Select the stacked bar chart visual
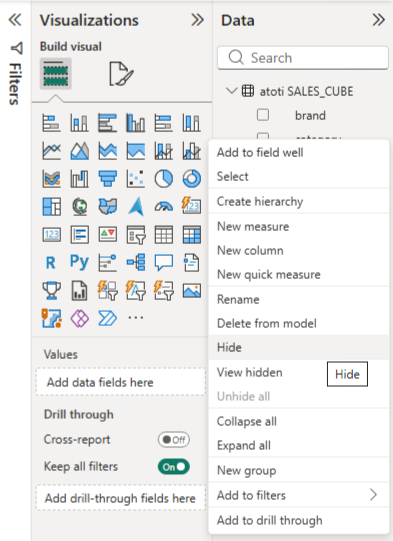This screenshot has height=541, width=393. coord(51,123)
